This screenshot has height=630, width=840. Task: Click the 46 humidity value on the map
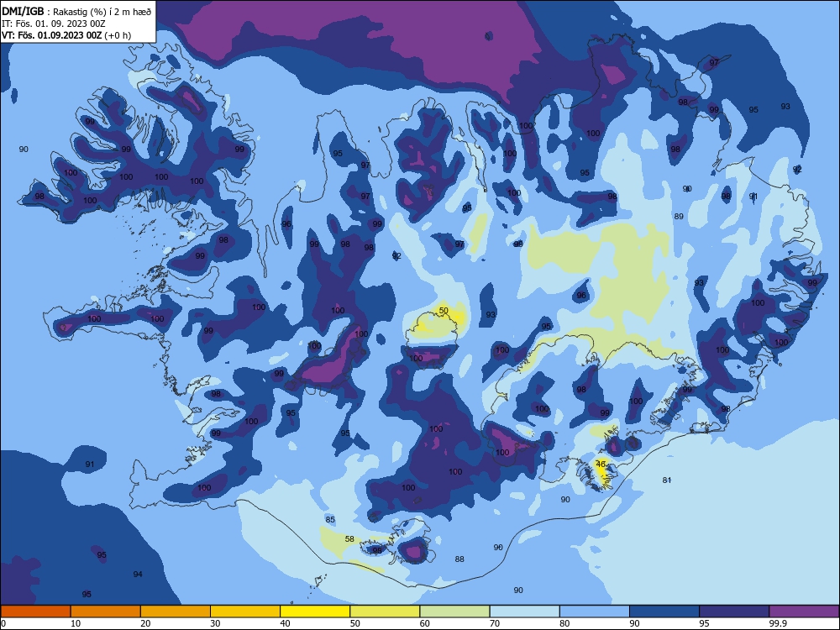[x=601, y=464]
